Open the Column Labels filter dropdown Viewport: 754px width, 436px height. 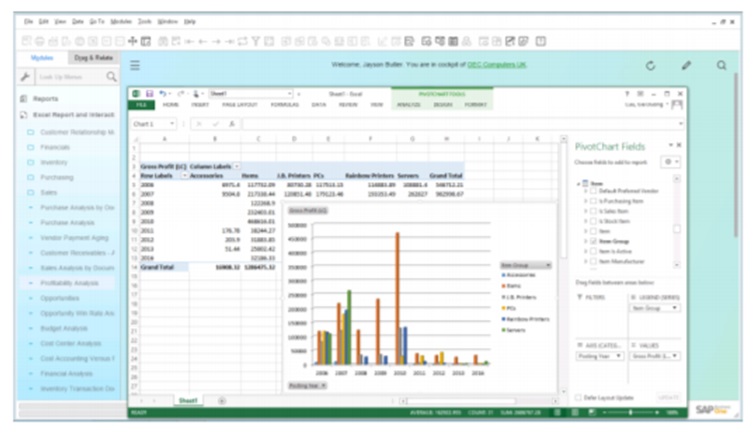click(237, 166)
